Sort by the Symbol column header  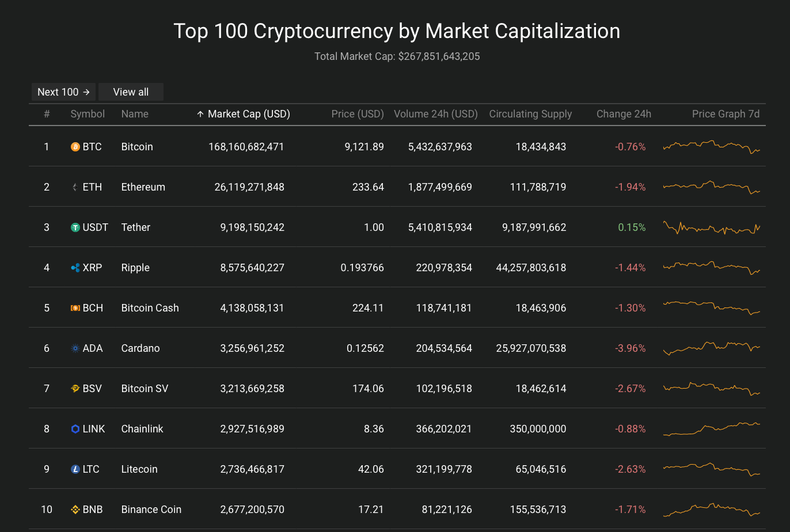[88, 114]
